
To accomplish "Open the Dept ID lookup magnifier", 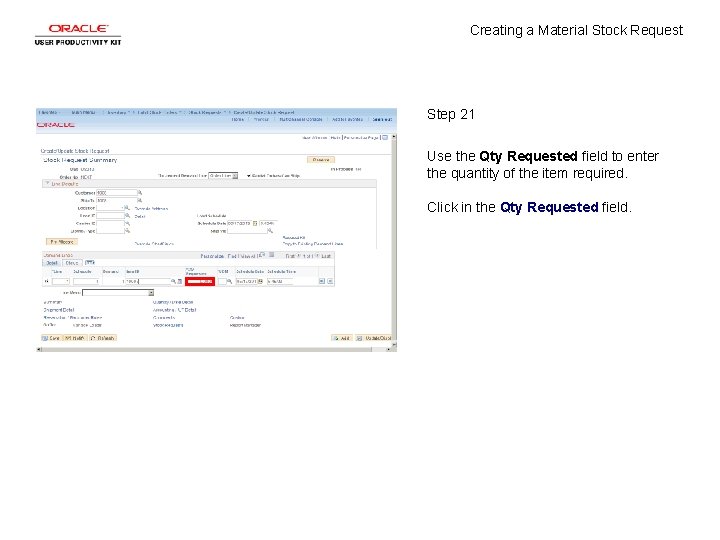I will (128, 216).
